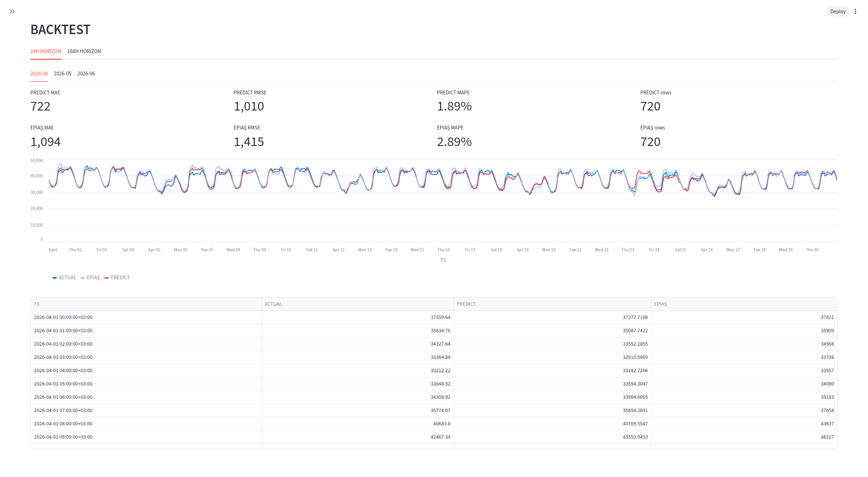The width and height of the screenshot is (868, 477).
Task: Click PREDICT value 33552.1055
Action: pyautogui.click(x=552, y=344)
